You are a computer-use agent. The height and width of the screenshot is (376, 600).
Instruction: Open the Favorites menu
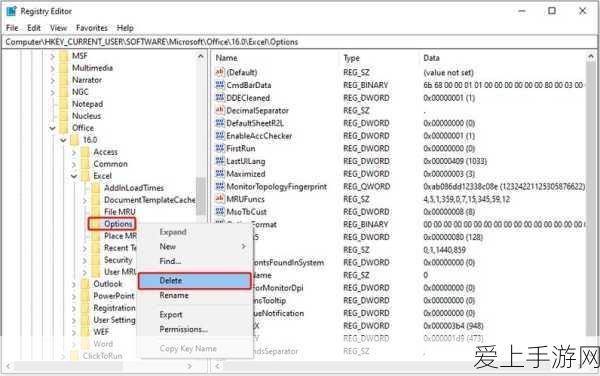tap(92, 28)
